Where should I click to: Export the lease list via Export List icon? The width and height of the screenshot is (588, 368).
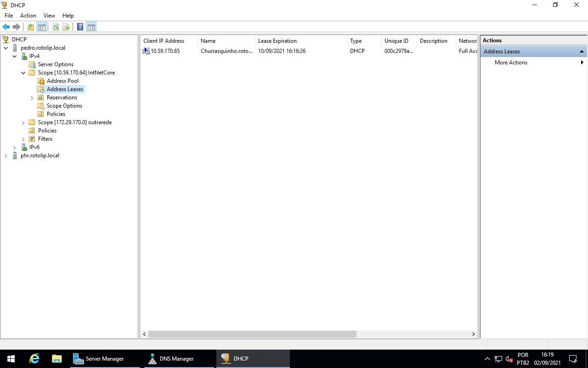point(66,27)
